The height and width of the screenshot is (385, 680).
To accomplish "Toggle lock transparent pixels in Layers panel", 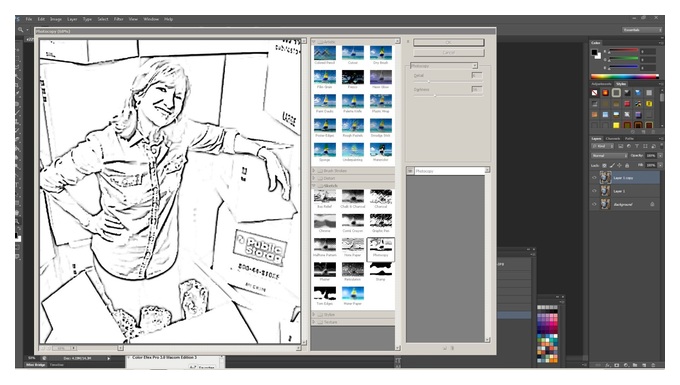I will coord(605,166).
